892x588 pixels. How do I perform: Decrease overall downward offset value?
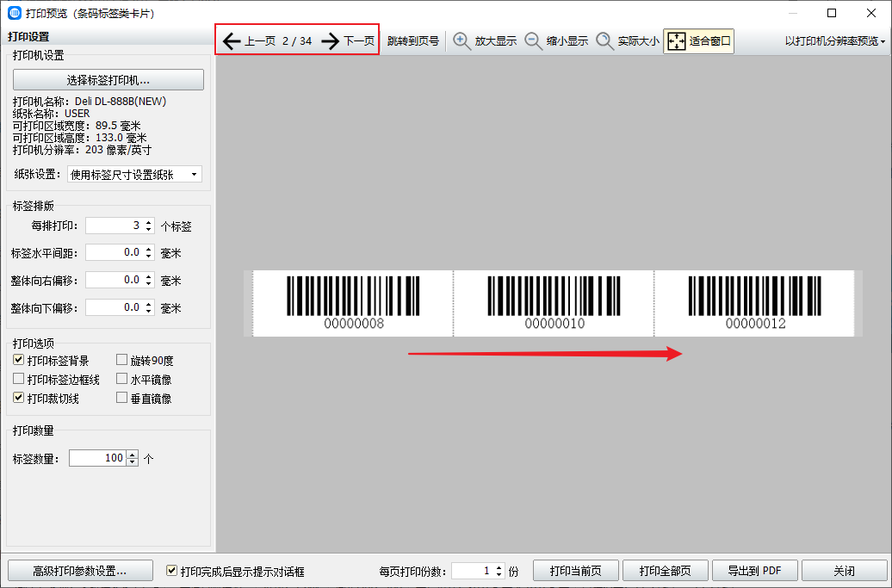point(148,311)
